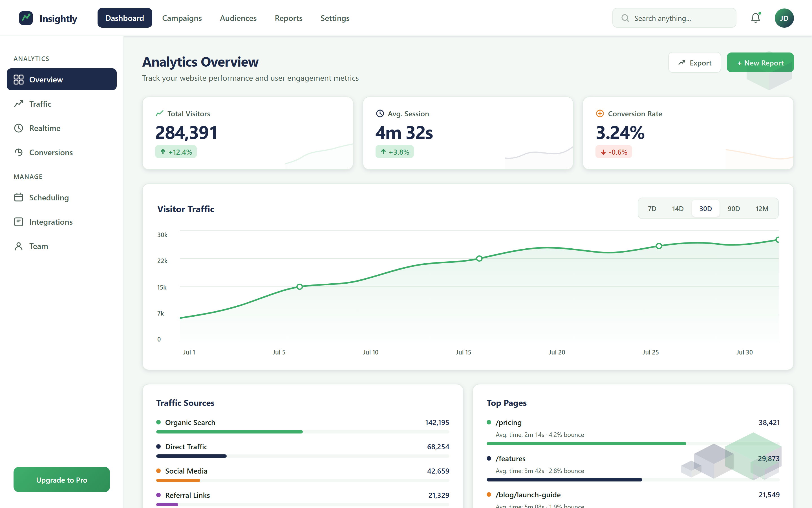Click the Overview grid icon in sidebar
The width and height of the screenshot is (812, 508).
(x=18, y=80)
